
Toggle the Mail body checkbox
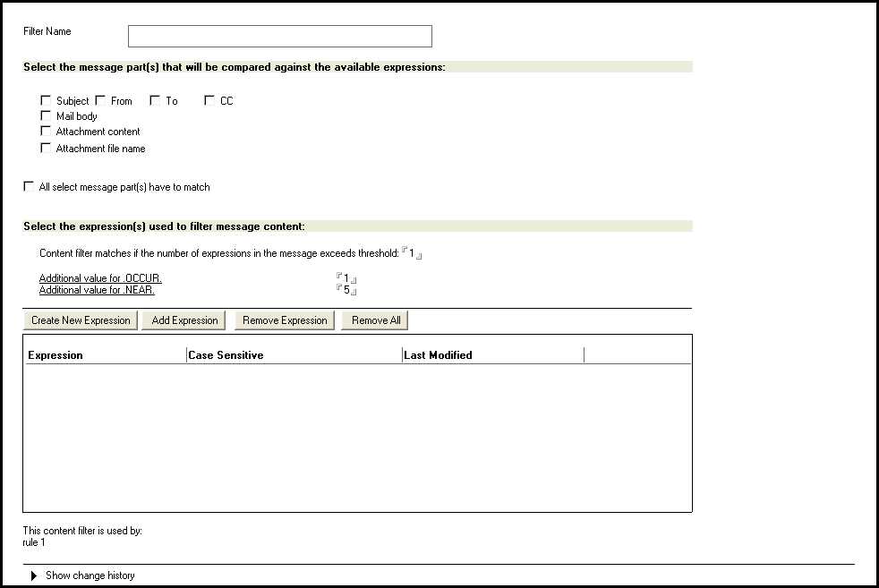pyautogui.click(x=47, y=116)
